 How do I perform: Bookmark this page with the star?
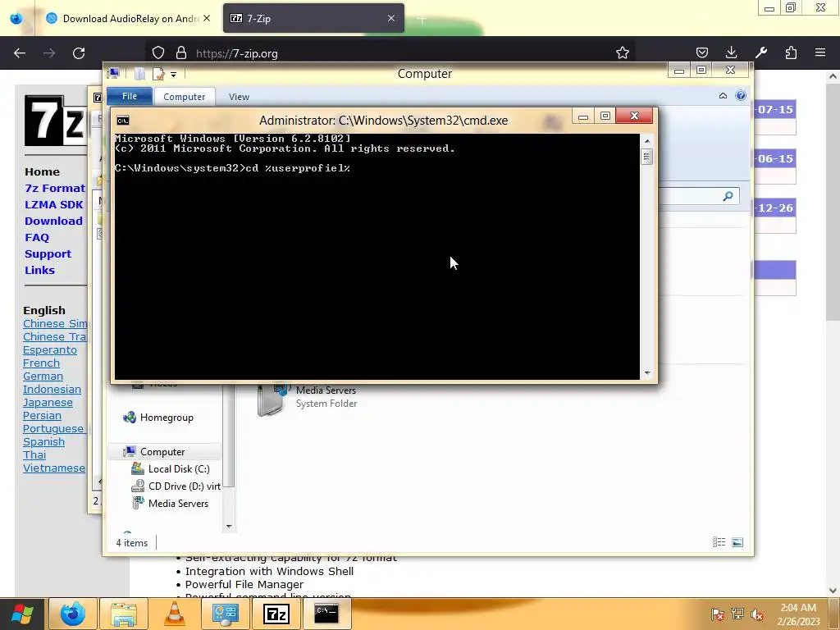tap(622, 53)
